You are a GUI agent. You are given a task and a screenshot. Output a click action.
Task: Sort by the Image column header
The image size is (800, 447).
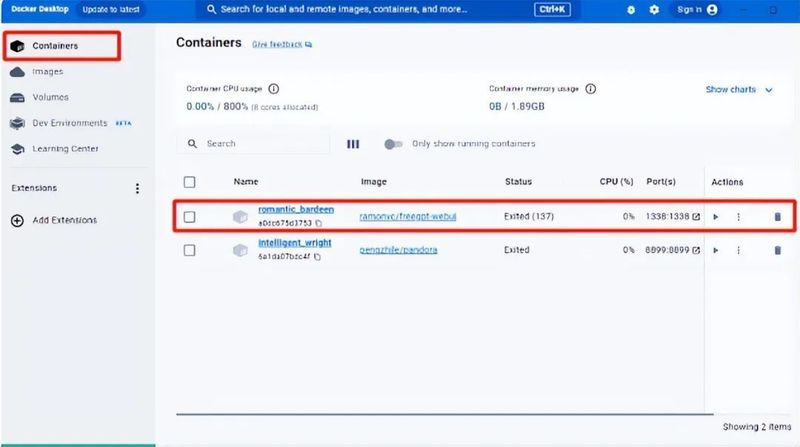tap(373, 182)
